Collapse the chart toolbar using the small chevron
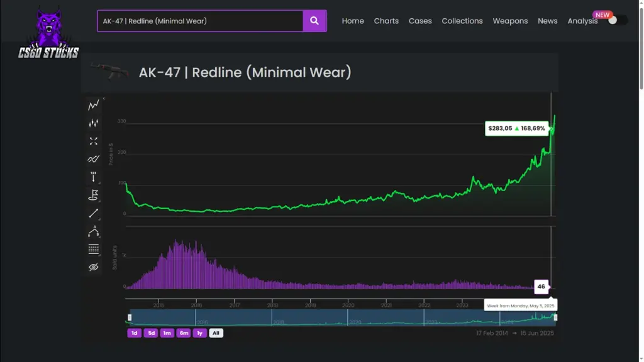 104,99
